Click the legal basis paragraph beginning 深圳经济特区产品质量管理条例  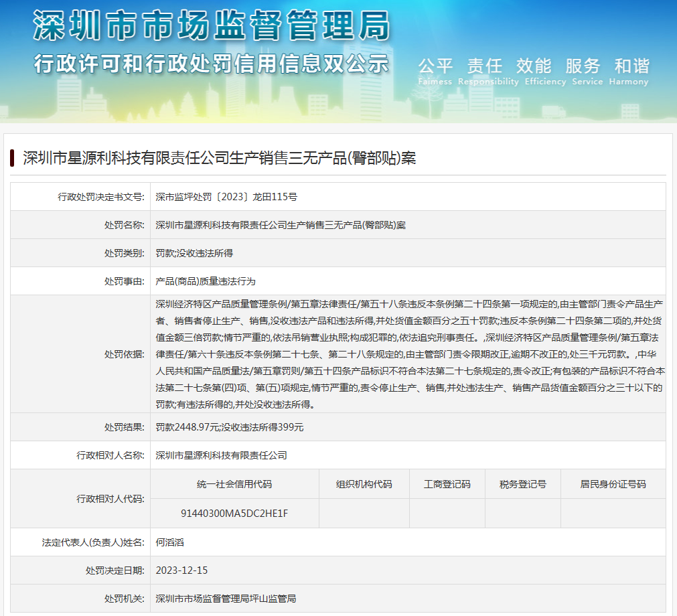(x=410, y=354)
